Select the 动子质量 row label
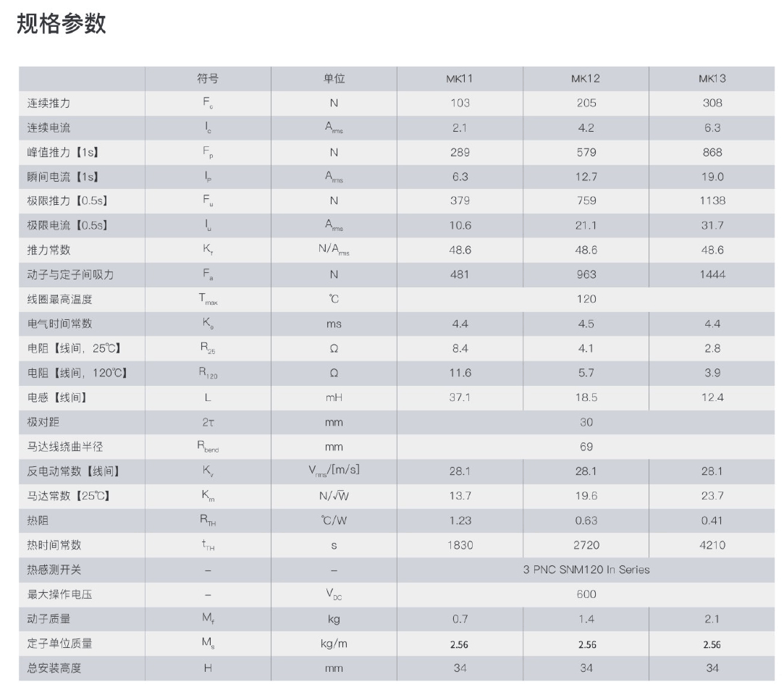This screenshot has width=784, height=687. pos(49,619)
